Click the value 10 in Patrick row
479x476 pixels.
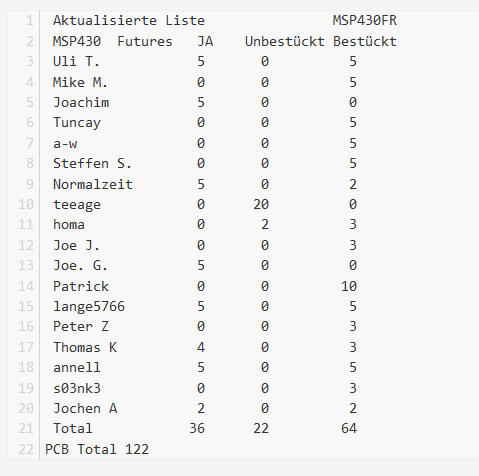(349, 286)
